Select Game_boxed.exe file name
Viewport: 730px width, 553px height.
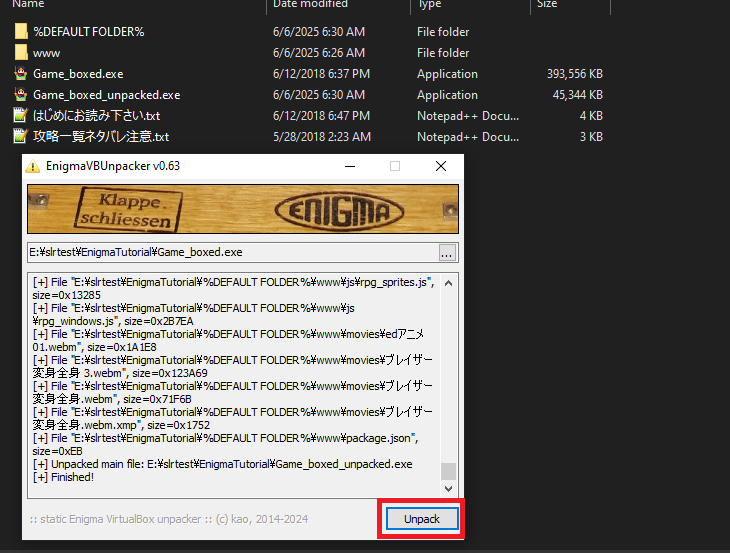(78, 74)
